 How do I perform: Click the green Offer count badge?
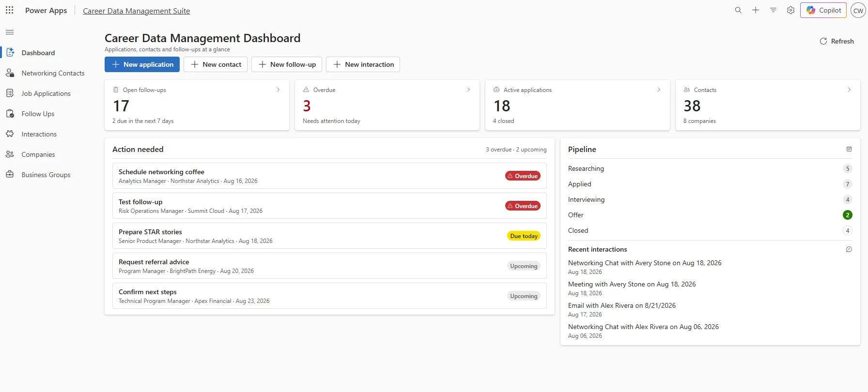coord(848,215)
